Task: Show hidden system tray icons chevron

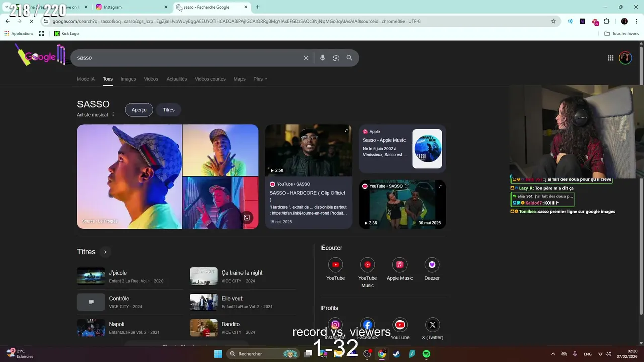Action: [x=553, y=354]
